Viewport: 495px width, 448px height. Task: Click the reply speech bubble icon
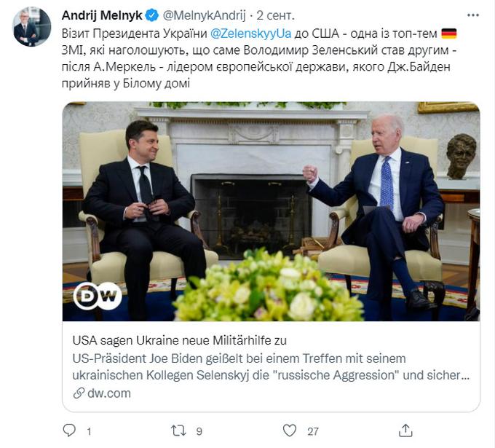(x=69, y=431)
